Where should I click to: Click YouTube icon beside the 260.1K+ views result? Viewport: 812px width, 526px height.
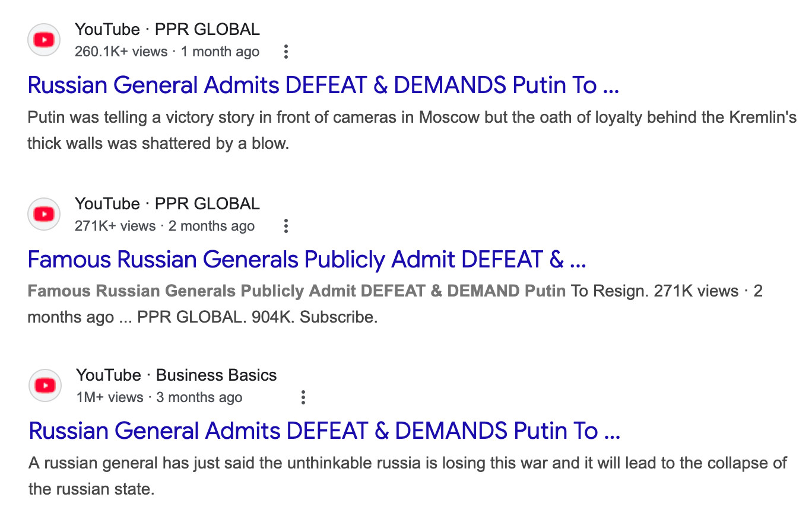coord(44,40)
